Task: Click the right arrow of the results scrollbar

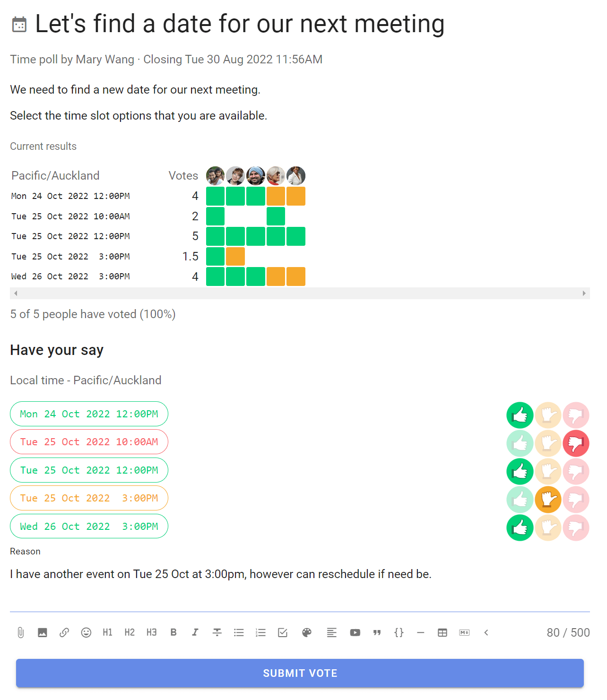Action: 584,293
